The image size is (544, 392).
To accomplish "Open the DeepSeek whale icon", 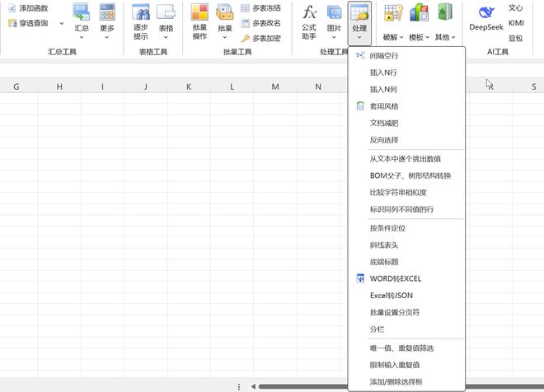I will click(486, 13).
